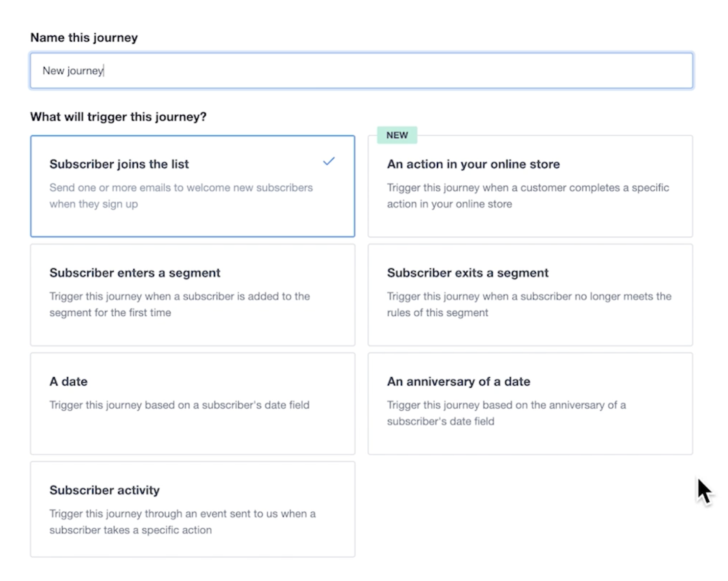Image resolution: width=728 pixels, height=581 pixels.
Task: Select "Subscriber joins the list" trigger title
Action: pyautogui.click(x=119, y=164)
